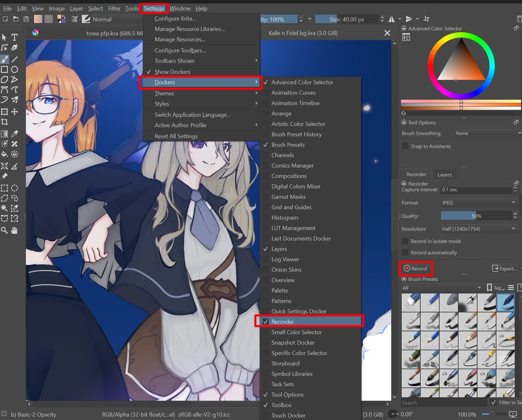The height and width of the screenshot is (420, 522).
Task: Select the Ellipse shape tool
Action: click(x=14, y=69)
